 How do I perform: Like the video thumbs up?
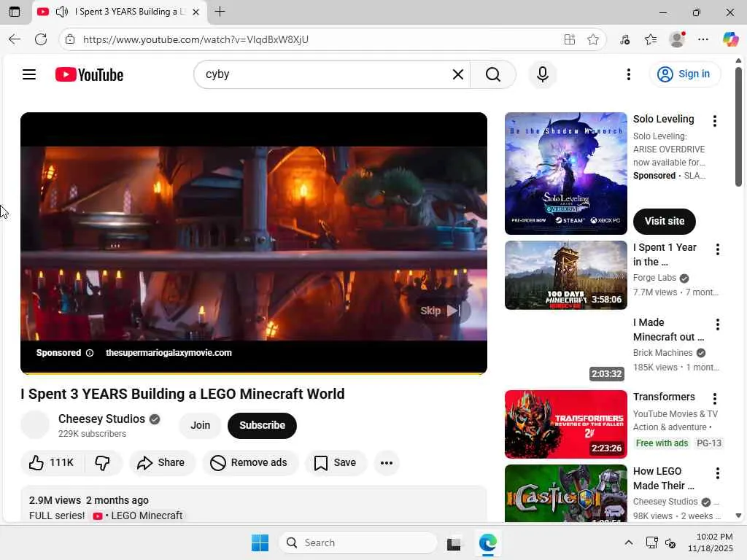click(52, 462)
